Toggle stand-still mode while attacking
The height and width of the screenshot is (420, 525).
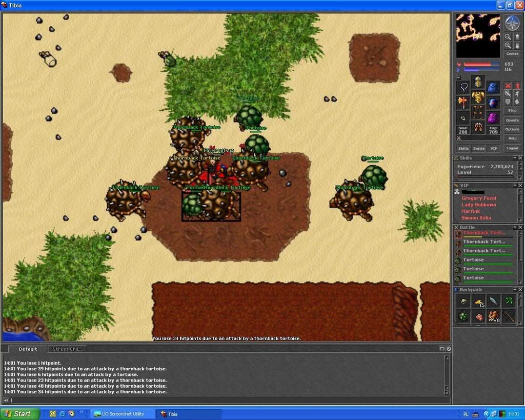[517, 86]
